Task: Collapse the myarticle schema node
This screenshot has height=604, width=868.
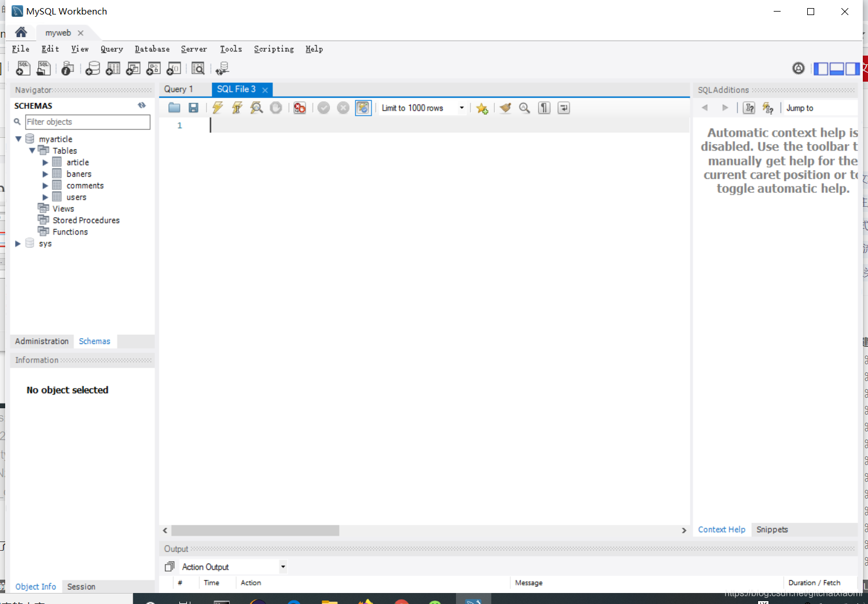Action: 18,139
